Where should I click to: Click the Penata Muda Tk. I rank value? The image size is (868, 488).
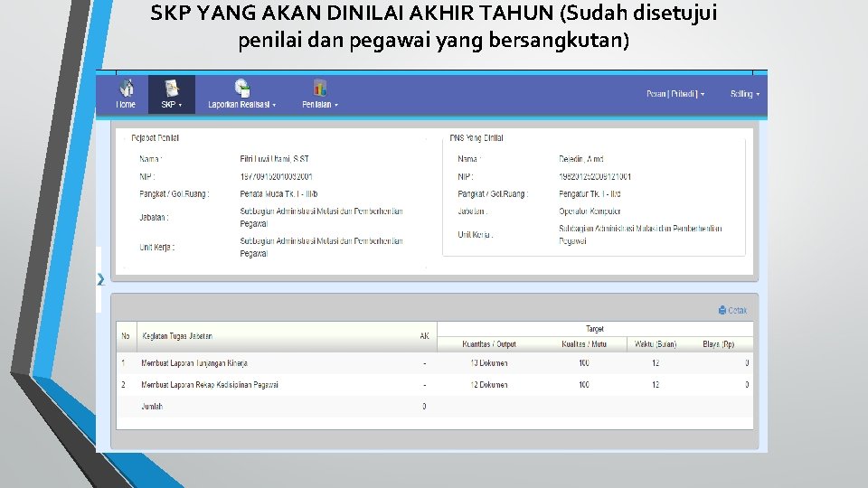pos(278,194)
